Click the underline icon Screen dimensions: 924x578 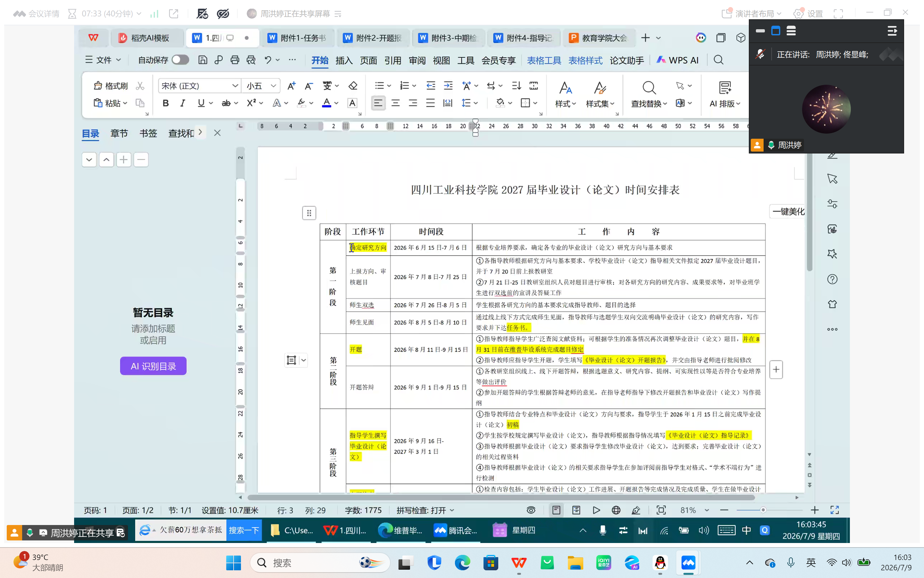[x=201, y=103]
